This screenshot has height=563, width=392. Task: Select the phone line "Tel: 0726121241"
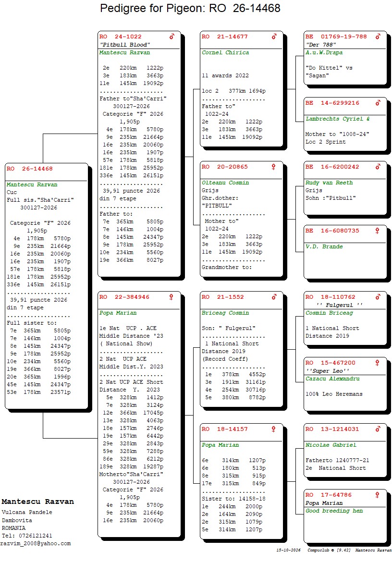click(27, 536)
